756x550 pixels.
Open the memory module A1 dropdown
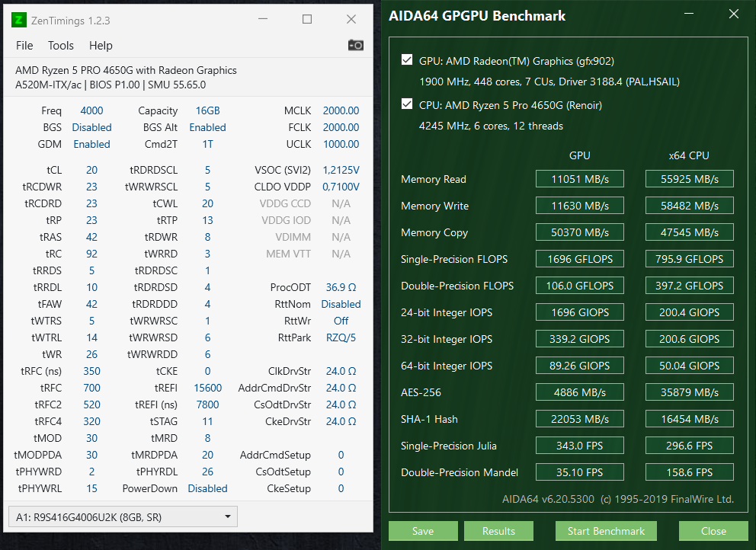tap(123, 516)
